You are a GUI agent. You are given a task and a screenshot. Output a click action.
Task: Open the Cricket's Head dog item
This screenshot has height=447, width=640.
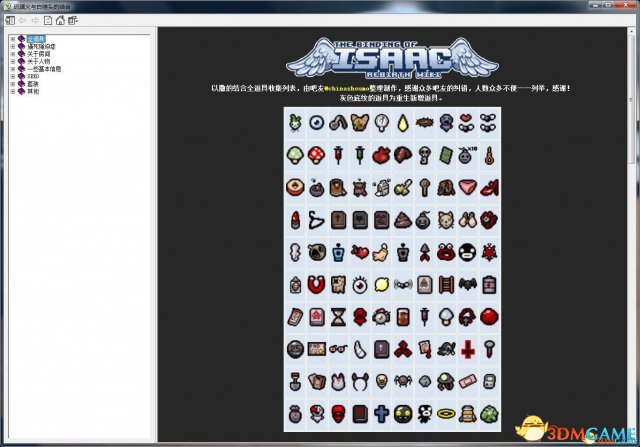pos(360,122)
